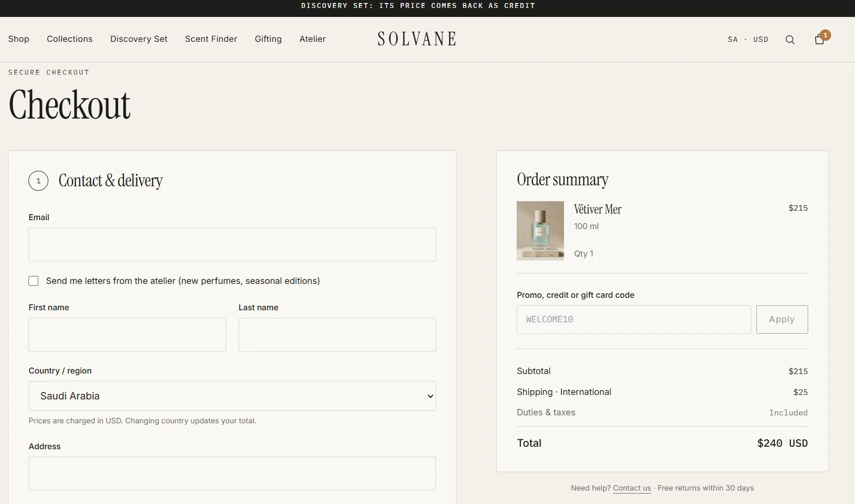Click the 'Qty 1' quantity text
855x504 pixels.
(583, 253)
